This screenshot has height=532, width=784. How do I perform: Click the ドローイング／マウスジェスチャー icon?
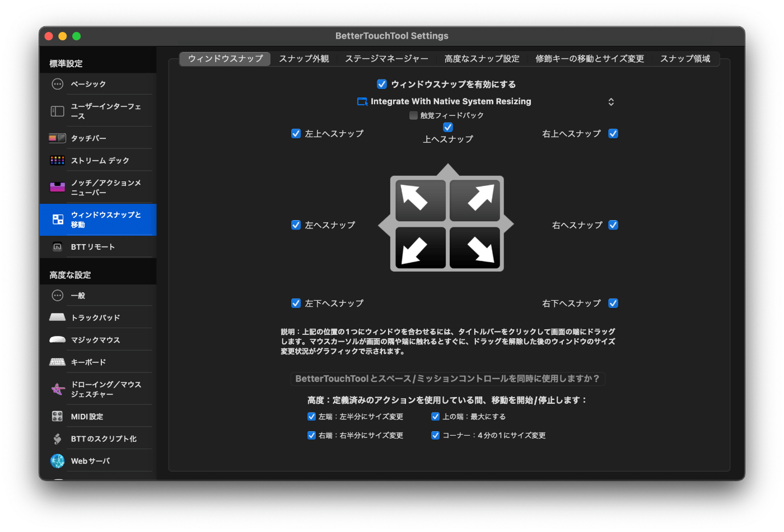point(57,388)
